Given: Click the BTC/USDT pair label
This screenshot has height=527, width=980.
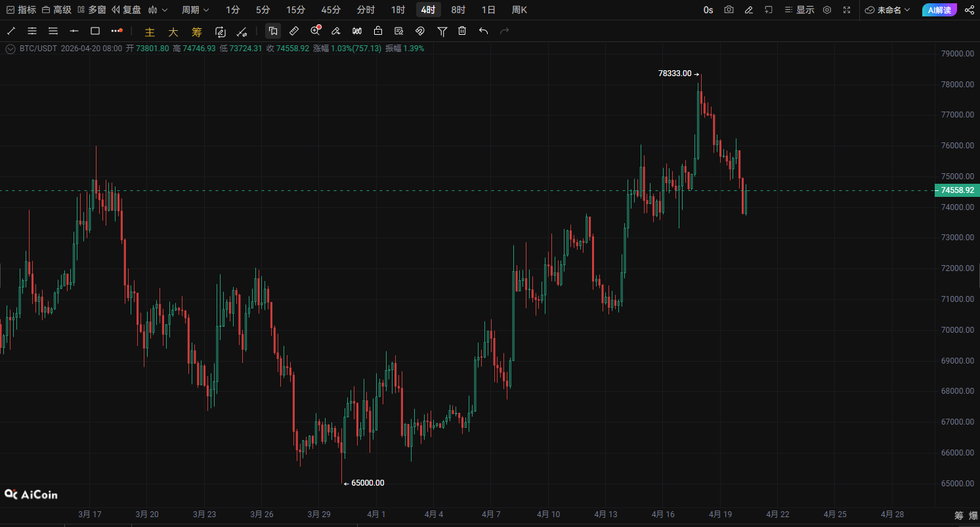Looking at the screenshot, I should (x=39, y=49).
